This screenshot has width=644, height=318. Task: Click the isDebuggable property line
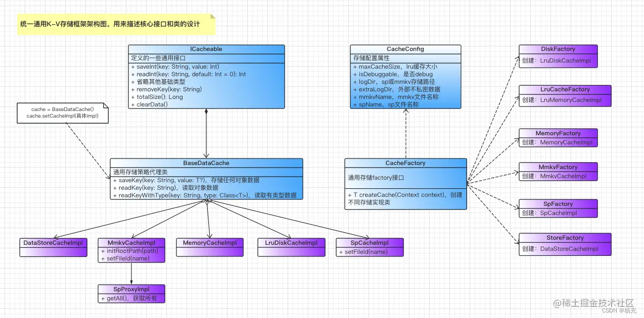(393, 74)
